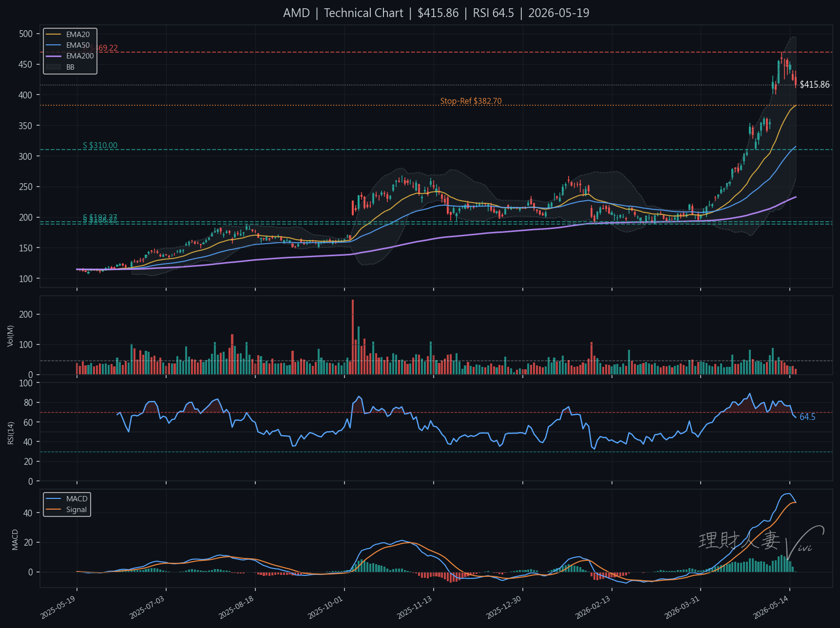Screen dimensions: 840x628
Task: Click the tallest red volume bar
Action: click(x=353, y=337)
